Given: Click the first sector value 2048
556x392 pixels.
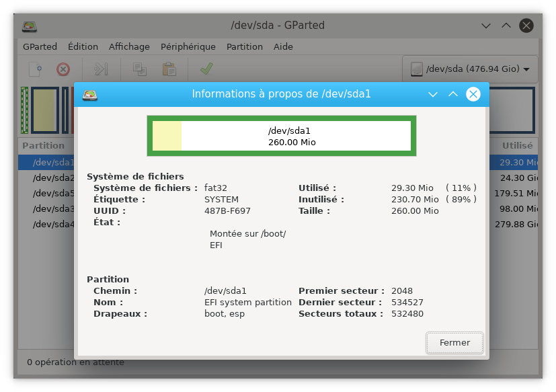Looking at the screenshot, I should pyautogui.click(x=402, y=291).
